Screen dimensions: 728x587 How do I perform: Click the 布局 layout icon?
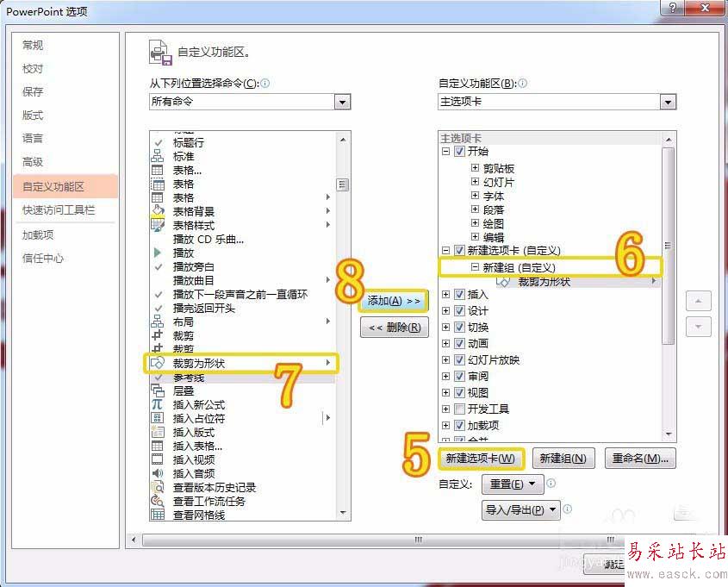point(158,322)
